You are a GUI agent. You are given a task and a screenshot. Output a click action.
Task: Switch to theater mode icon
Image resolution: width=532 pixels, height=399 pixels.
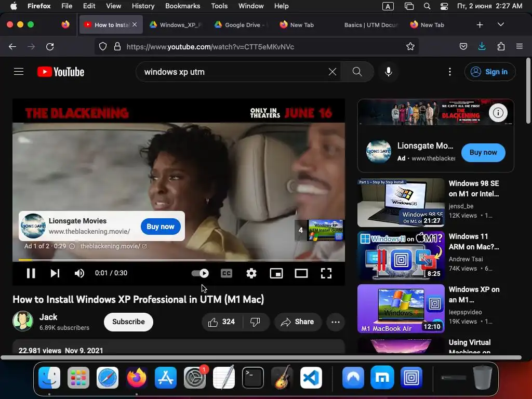pos(301,273)
